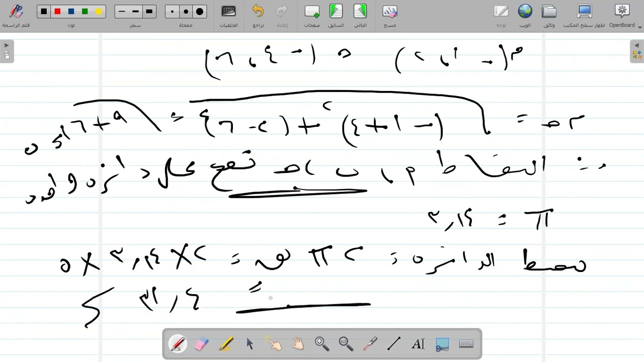Viewport: 644px width, 362px height.
Task: Expand the left side panel tab
Action: click(7, 51)
